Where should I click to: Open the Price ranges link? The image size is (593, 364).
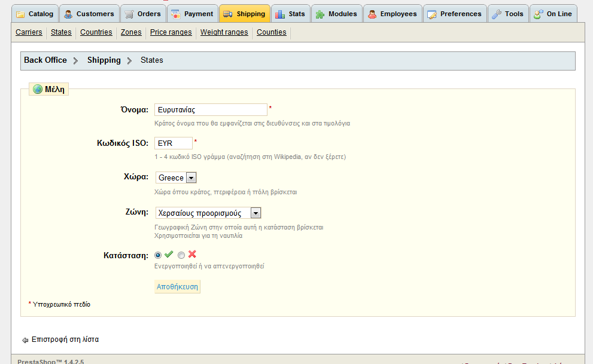point(171,32)
